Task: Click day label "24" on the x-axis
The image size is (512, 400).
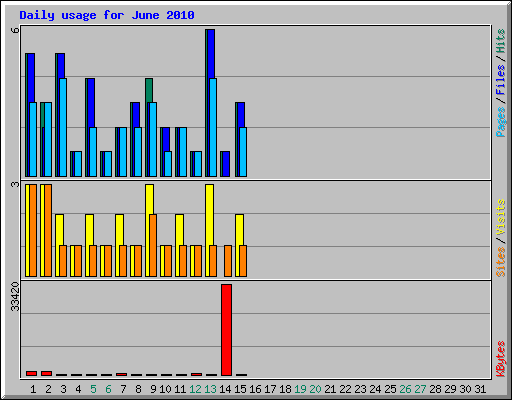Action: [x=375, y=389]
